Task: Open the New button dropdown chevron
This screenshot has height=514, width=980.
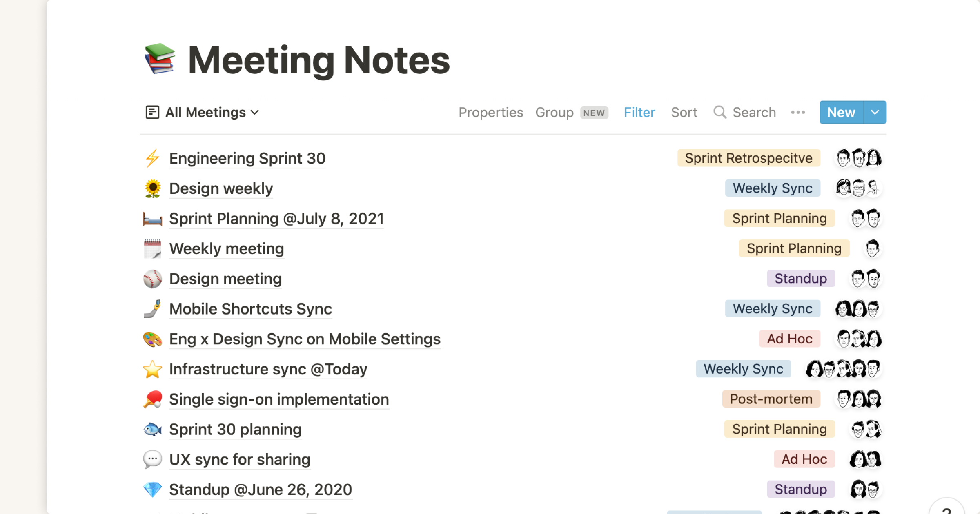Action: (875, 112)
